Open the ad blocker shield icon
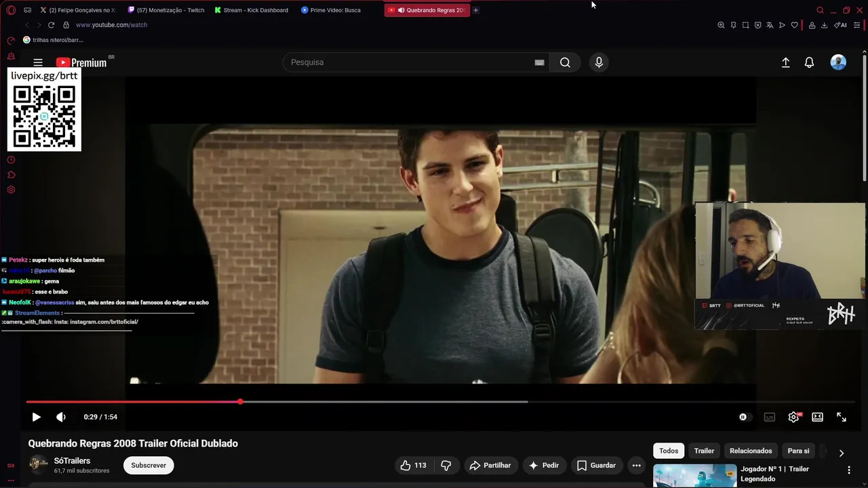This screenshot has width=868, height=488. [x=757, y=25]
